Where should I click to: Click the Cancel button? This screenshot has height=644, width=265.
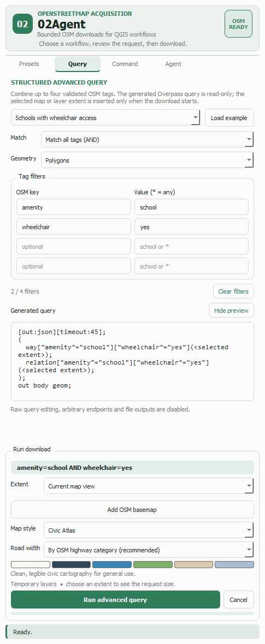(x=238, y=600)
